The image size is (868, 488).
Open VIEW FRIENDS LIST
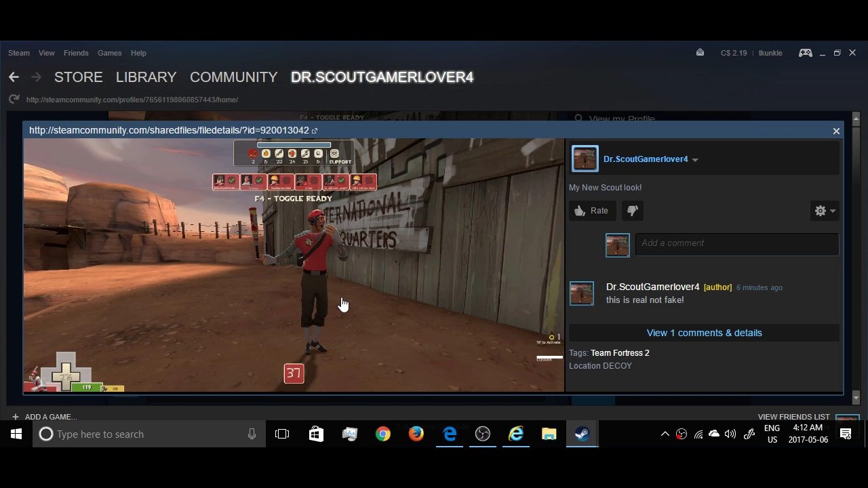[x=793, y=417]
